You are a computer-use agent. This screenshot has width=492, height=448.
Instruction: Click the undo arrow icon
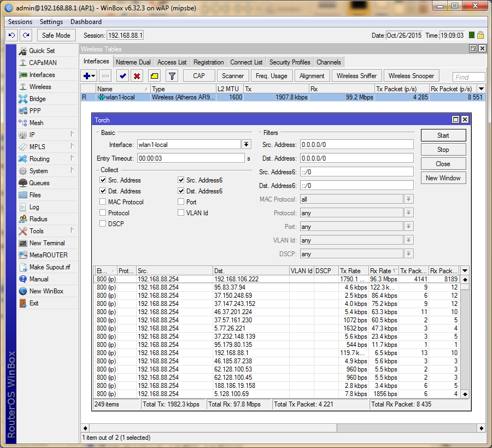11,35
